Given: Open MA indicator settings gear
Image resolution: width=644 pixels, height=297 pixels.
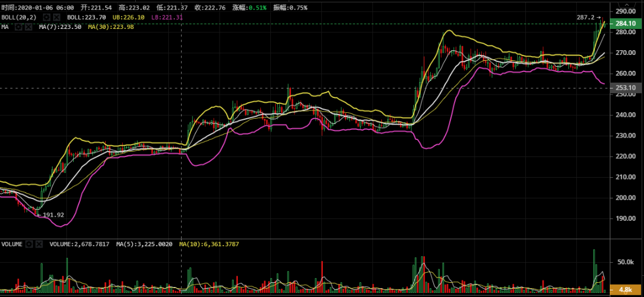Looking at the screenshot, I should pos(18,27).
